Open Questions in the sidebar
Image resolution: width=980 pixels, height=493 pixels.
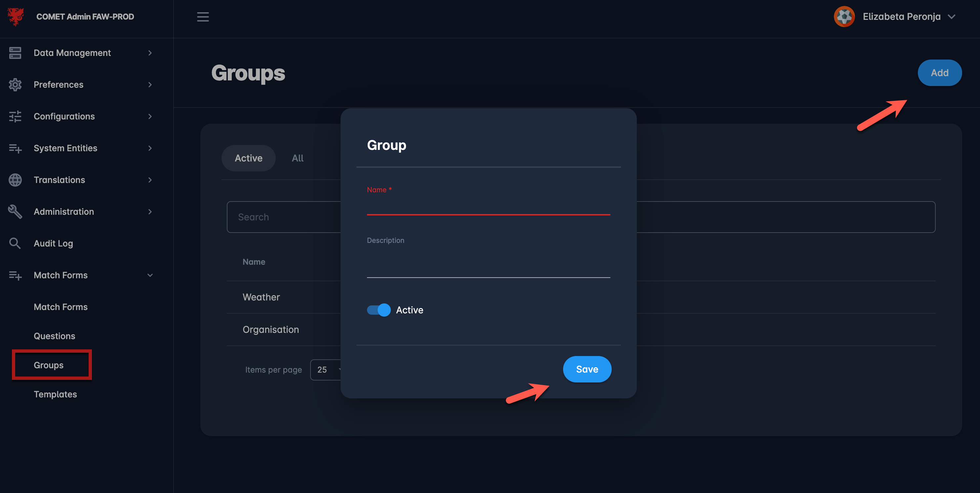55,336
